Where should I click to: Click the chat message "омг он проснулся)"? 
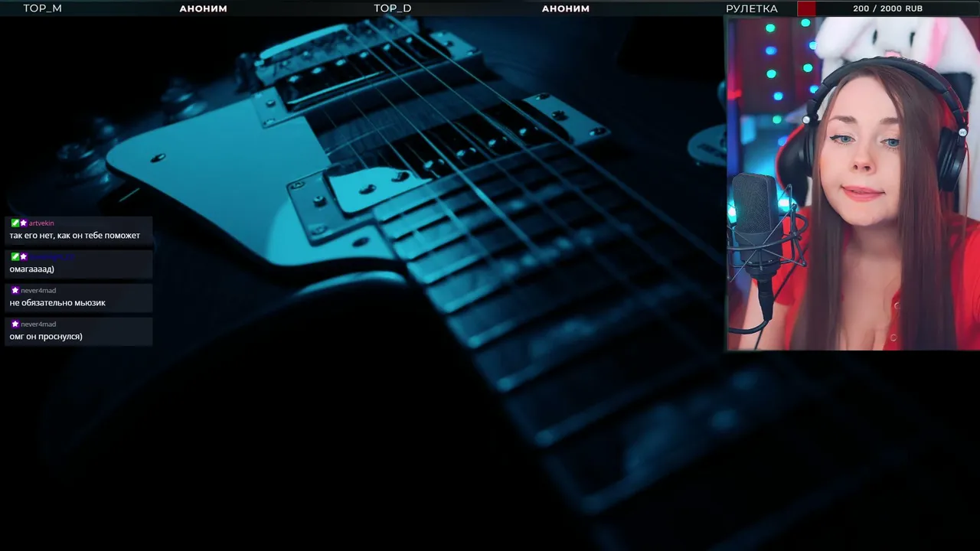pyautogui.click(x=46, y=337)
